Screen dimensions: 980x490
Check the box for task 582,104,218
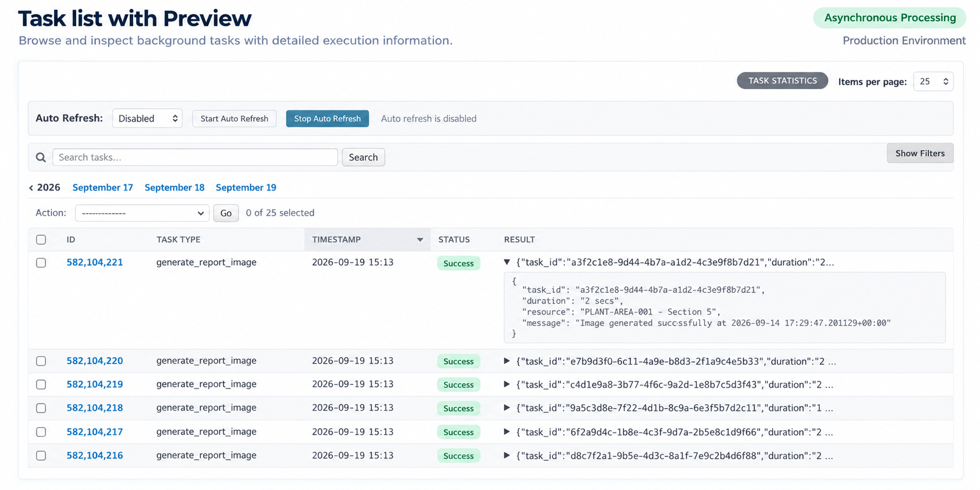point(41,408)
